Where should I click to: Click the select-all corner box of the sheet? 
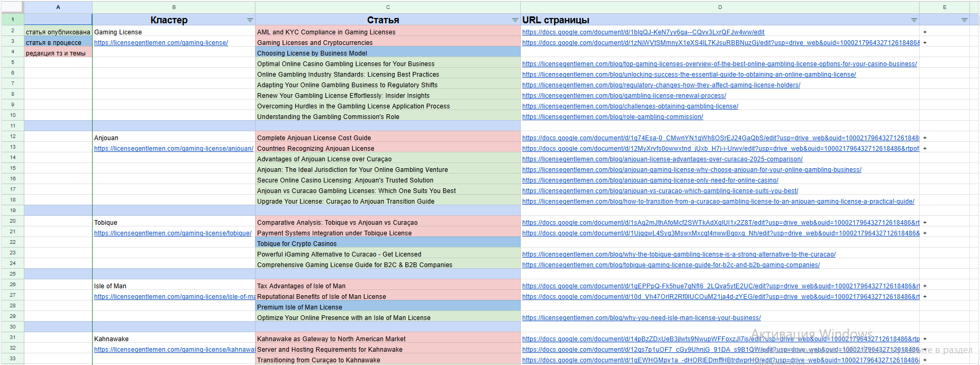tap(12, 7)
